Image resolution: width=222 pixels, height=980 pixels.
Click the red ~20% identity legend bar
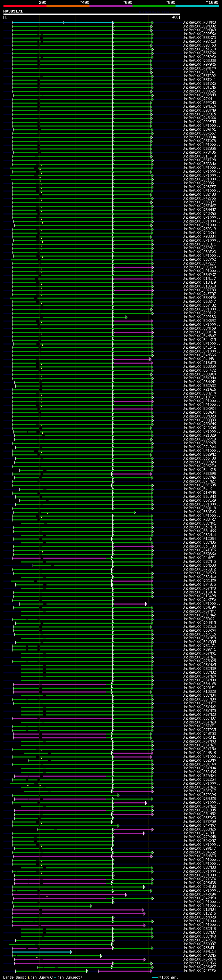(25, 6)
